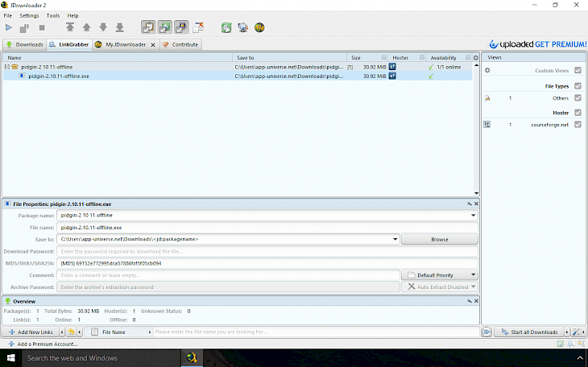The width and height of the screenshot is (588, 367).
Task: Expand arrow next to Start all Downloads
Action: [567, 332]
